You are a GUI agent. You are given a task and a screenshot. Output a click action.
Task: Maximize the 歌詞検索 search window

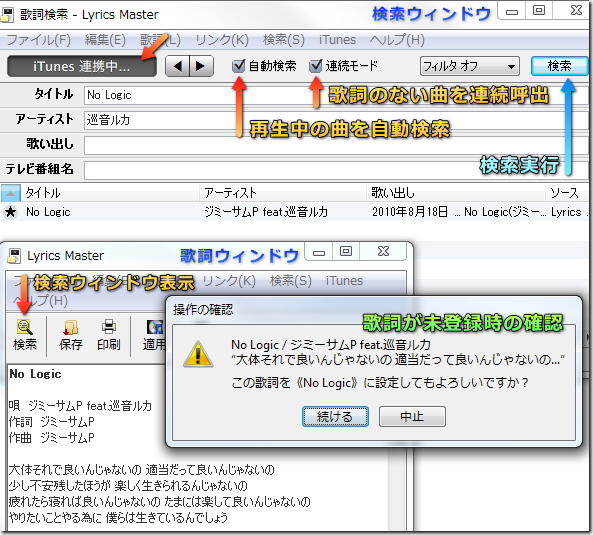pyautogui.click(x=539, y=10)
